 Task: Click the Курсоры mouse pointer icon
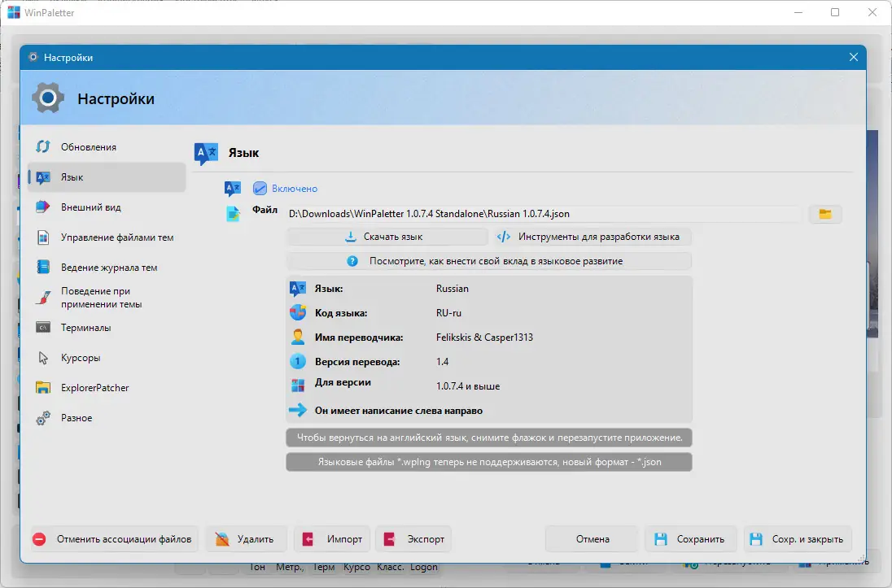click(x=43, y=358)
